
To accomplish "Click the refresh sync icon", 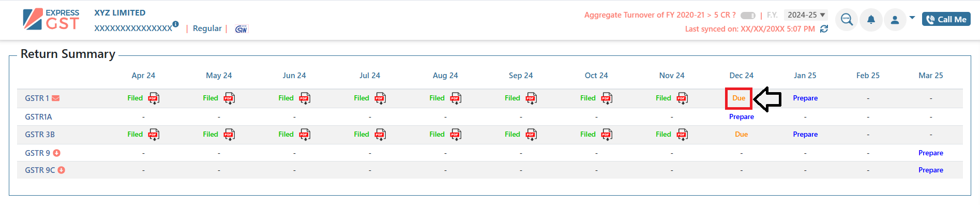I will tap(824, 29).
